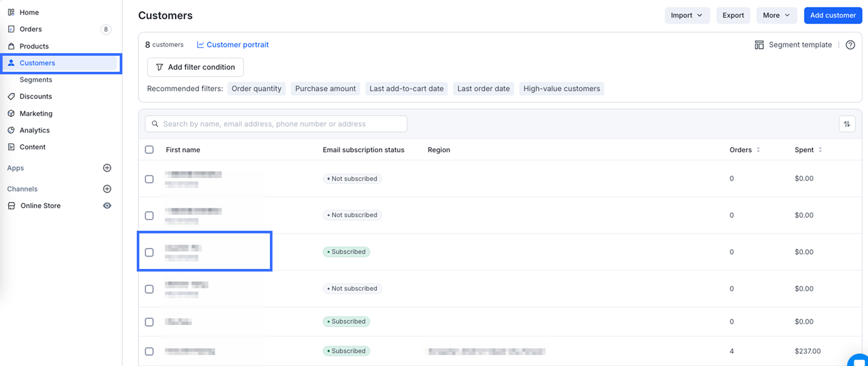Viewport: 868px width, 366px height.
Task: Check the $237.00 customer row checkbox
Action: 149,351
